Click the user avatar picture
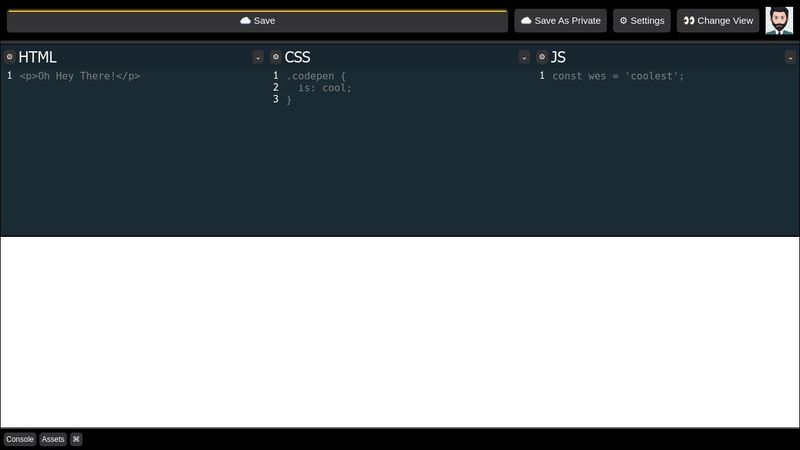The image size is (800, 450). click(x=779, y=21)
